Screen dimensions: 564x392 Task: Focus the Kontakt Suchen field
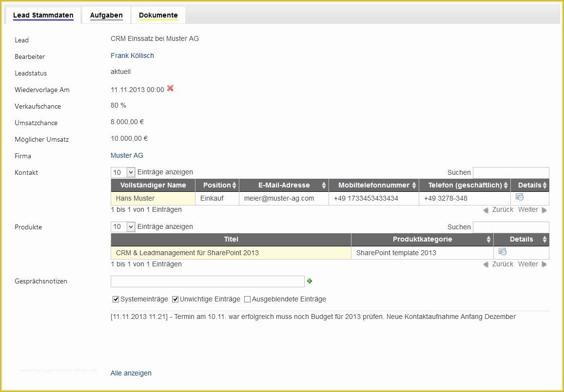coord(511,172)
